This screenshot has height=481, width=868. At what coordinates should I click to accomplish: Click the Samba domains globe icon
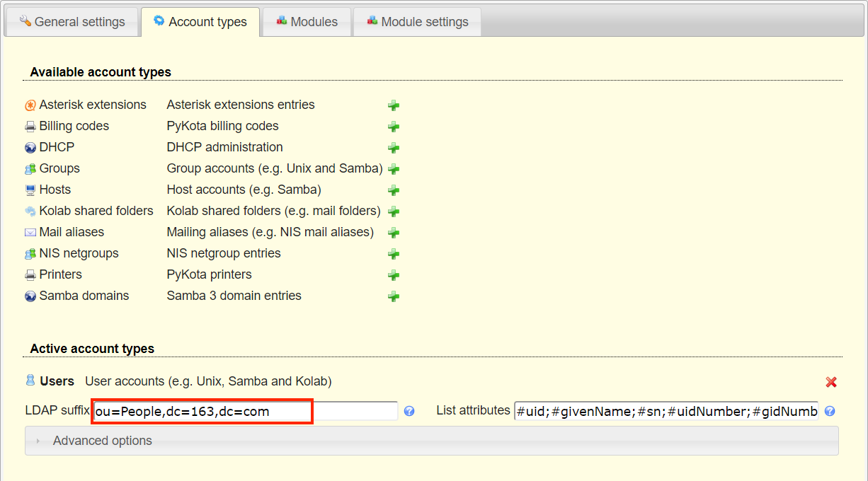(30, 296)
